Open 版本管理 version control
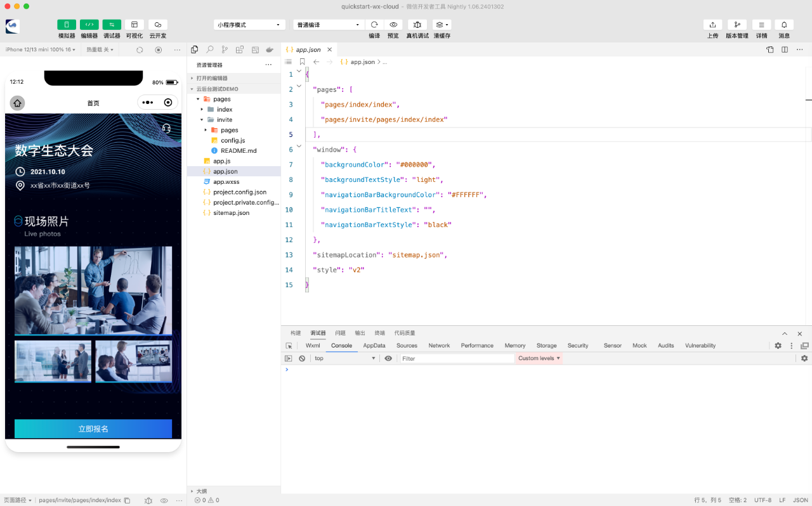This screenshot has height=506, width=812. (x=737, y=25)
